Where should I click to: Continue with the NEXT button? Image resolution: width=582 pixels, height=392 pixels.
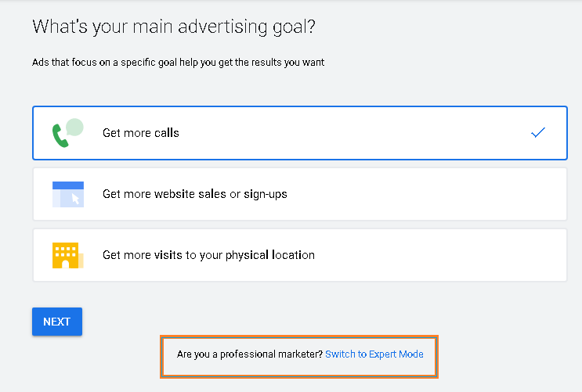click(x=57, y=322)
